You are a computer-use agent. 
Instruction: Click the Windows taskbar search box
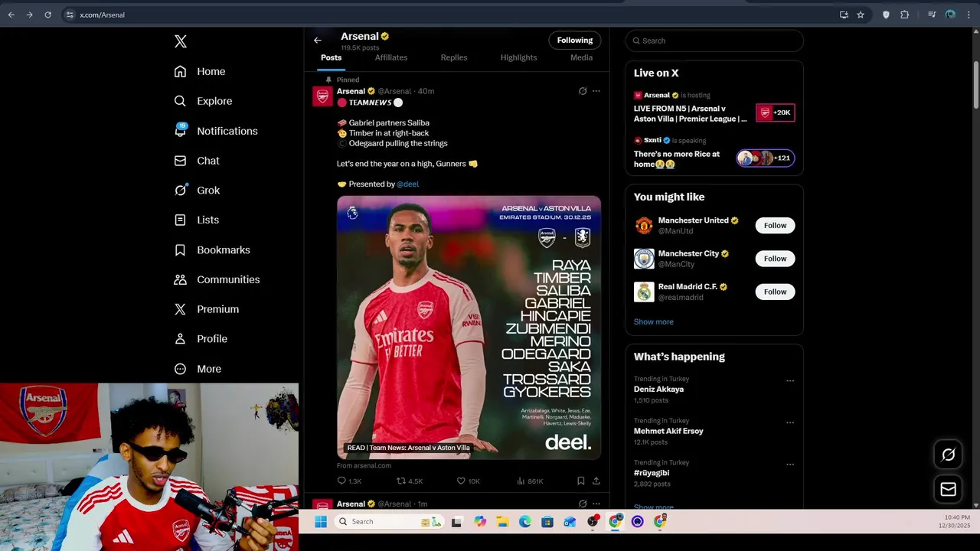coord(390,522)
